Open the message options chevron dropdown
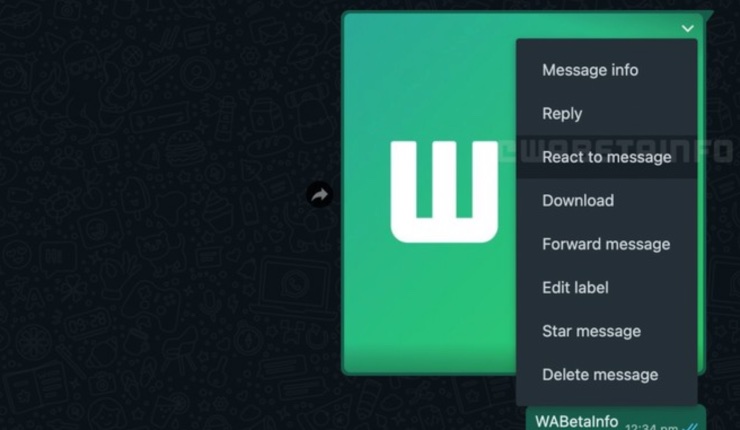 click(688, 28)
